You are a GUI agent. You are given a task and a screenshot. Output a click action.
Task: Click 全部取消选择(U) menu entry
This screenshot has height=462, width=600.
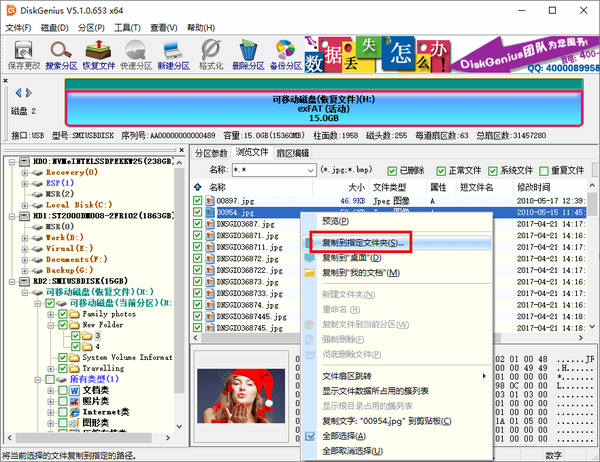point(352,451)
